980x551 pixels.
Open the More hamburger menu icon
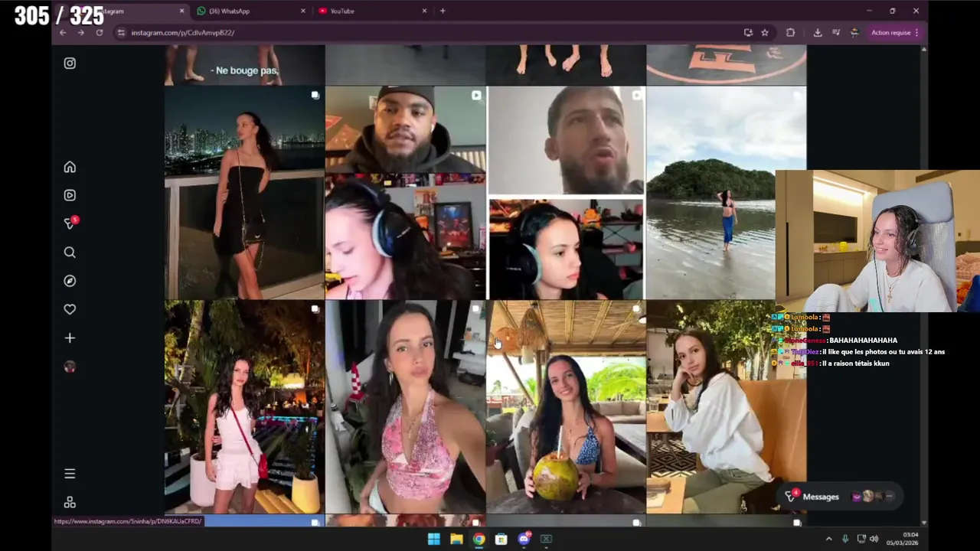[x=70, y=474]
